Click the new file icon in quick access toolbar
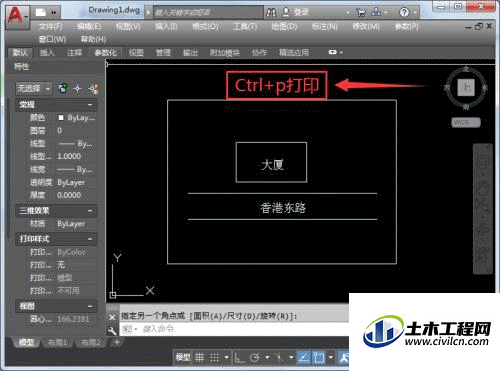The width and height of the screenshot is (500, 371). coord(41,13)
